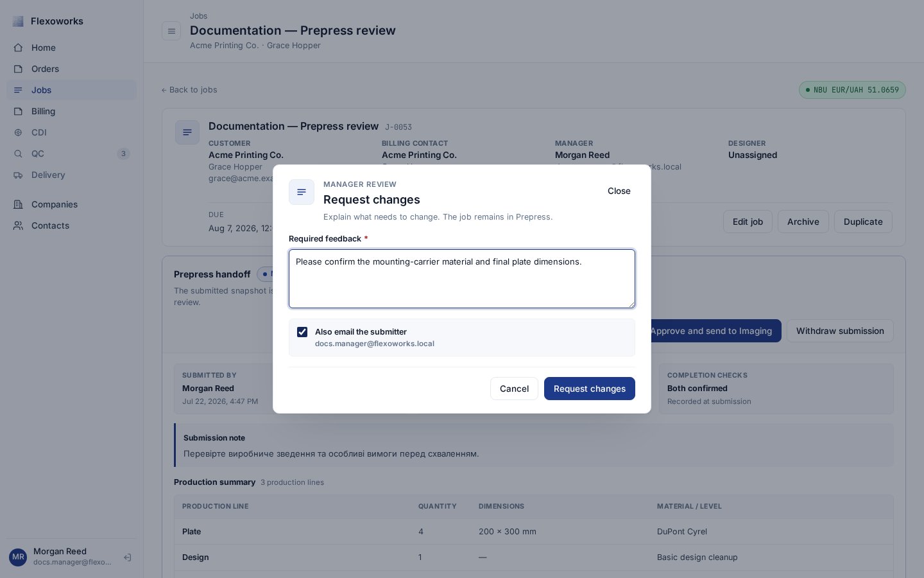
Task: Open the Contacts page
Action: [71, 225]
